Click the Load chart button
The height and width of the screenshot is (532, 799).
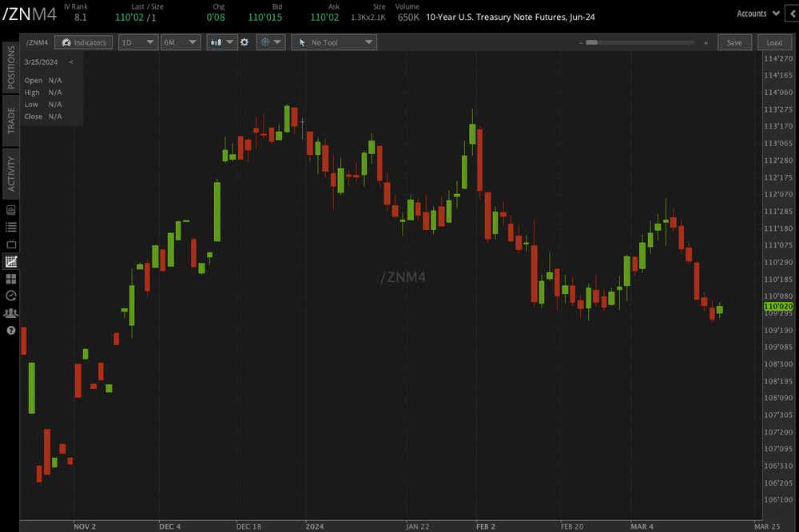774,42
